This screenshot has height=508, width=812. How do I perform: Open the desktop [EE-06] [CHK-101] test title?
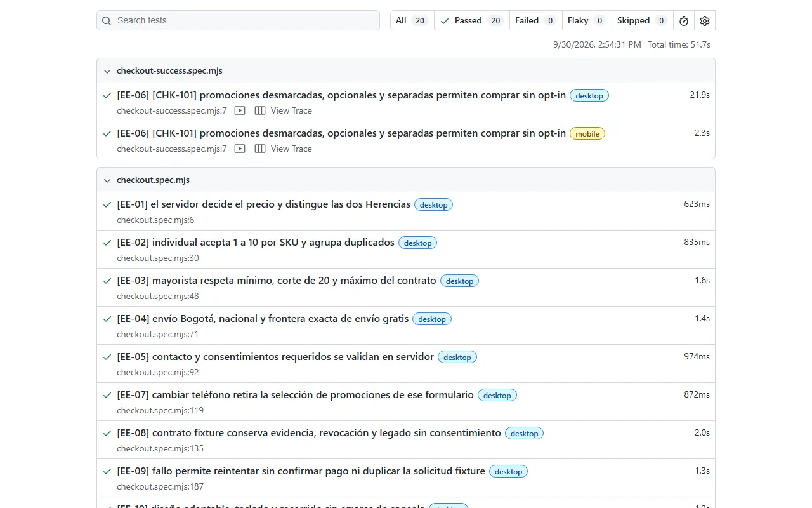point(341,95)
